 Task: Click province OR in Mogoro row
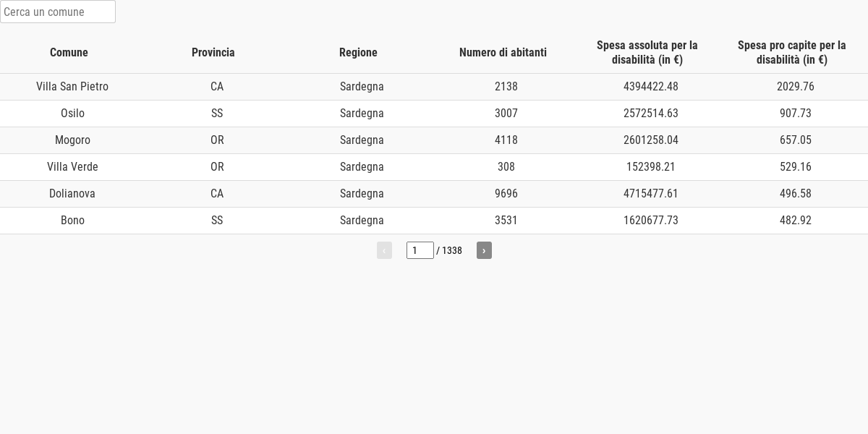pyautogui.click(x=217, y=140)
